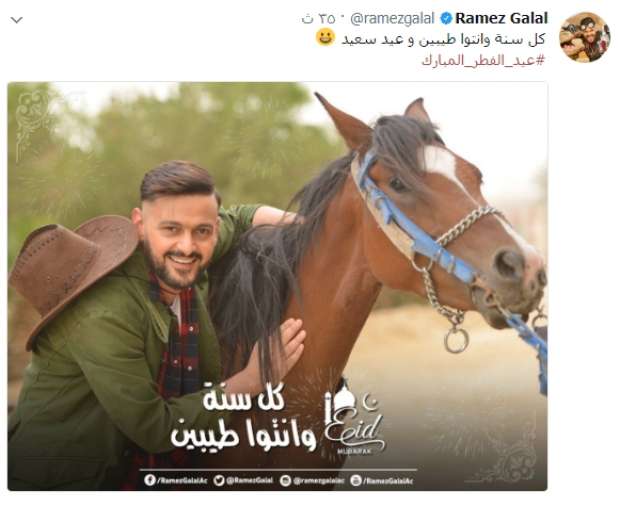
Task: Click the YouTube icon in the image footer
Action: tap(355, 480)
